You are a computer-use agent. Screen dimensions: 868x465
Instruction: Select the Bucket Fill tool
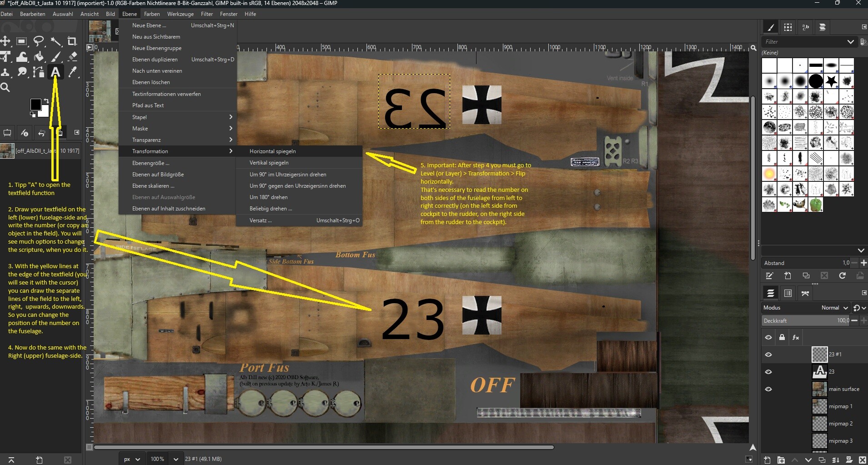click(39, 57)
